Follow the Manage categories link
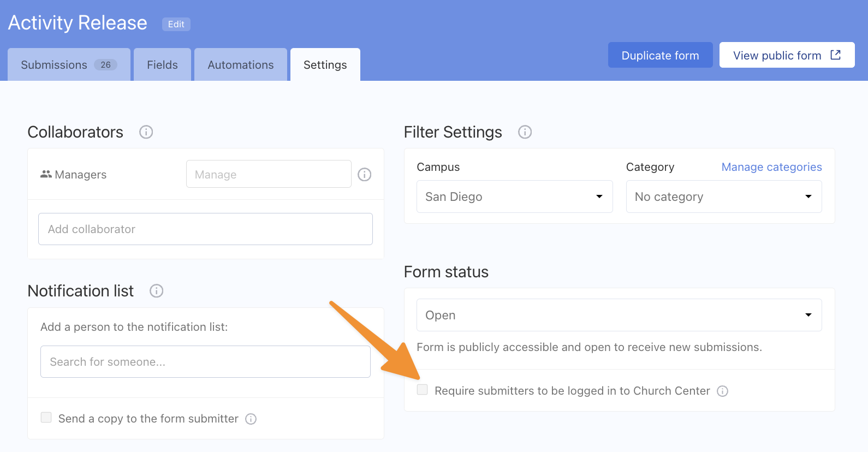868x452 pixels. coord(771,167)
